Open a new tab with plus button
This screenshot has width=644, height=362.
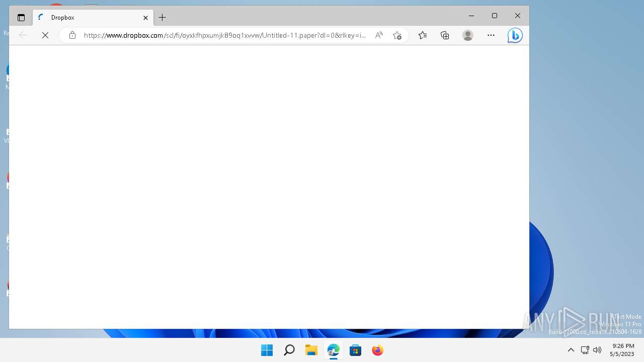point(163,18)
